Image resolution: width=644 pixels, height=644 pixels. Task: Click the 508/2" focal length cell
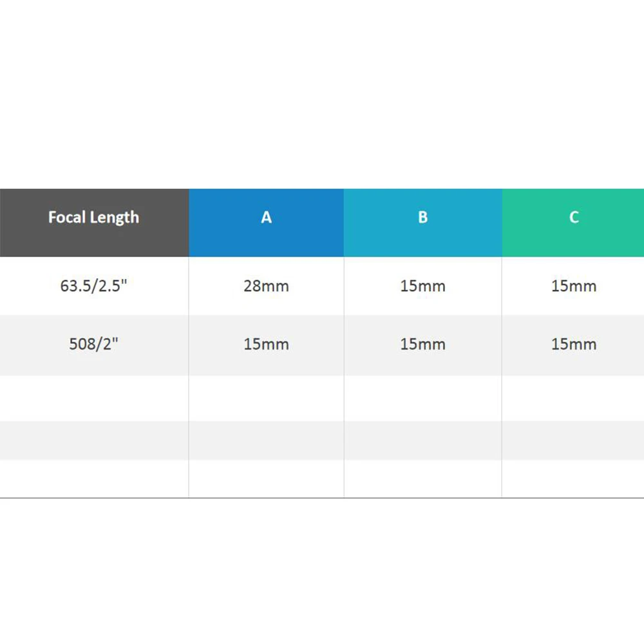[x=94, y=345]
